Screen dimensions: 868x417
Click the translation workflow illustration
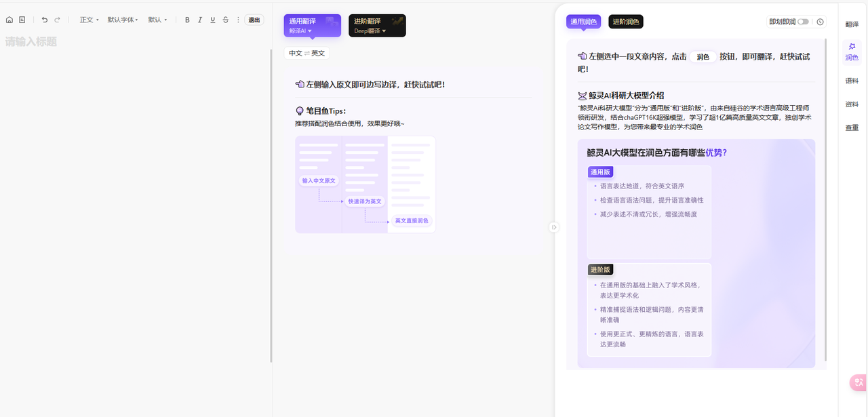[x=366, y=184]
